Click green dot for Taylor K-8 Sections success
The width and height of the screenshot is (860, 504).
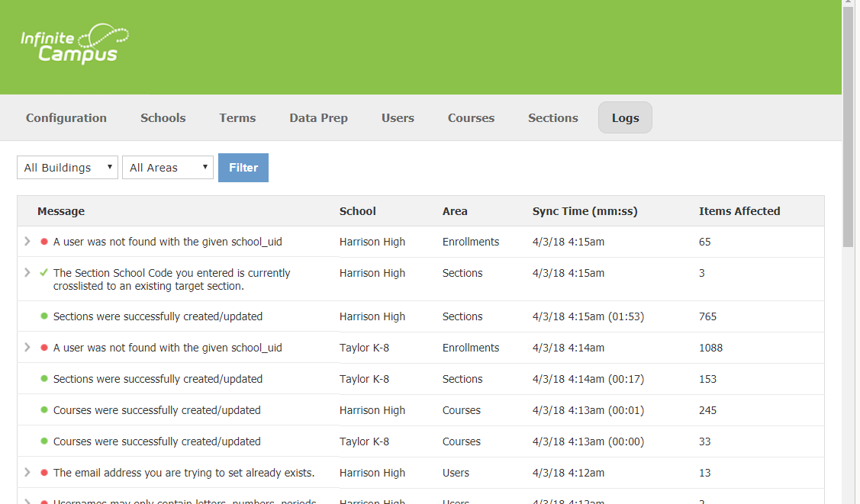[x=44, y=379]
